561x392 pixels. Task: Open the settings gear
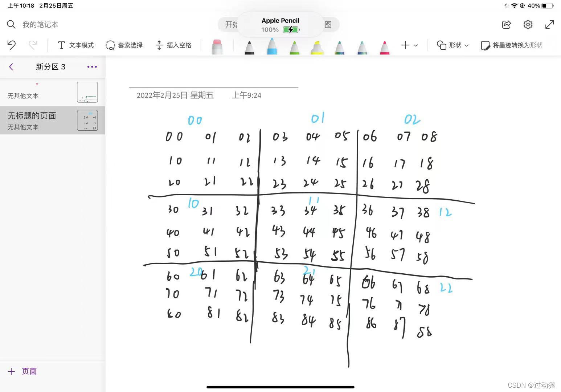528,24
